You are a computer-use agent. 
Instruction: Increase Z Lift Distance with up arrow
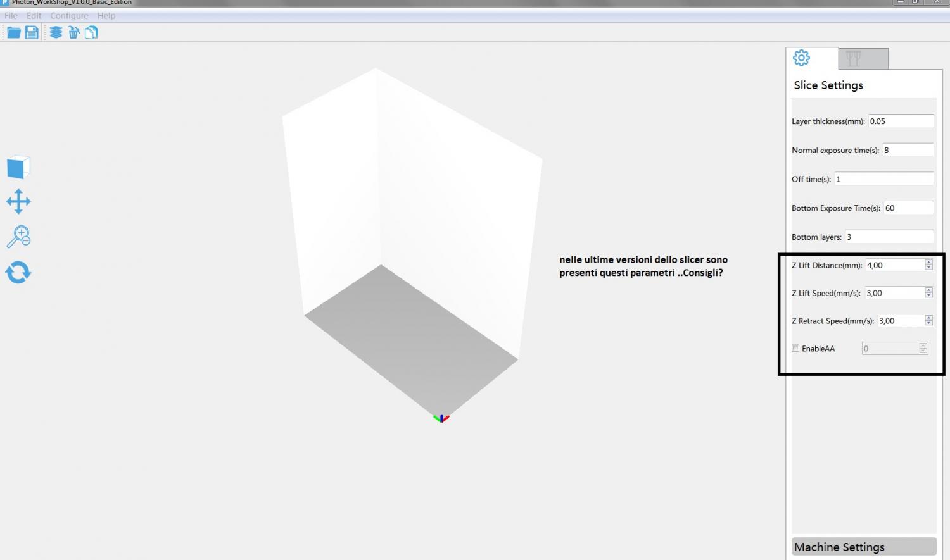click(x=928, y=262)
